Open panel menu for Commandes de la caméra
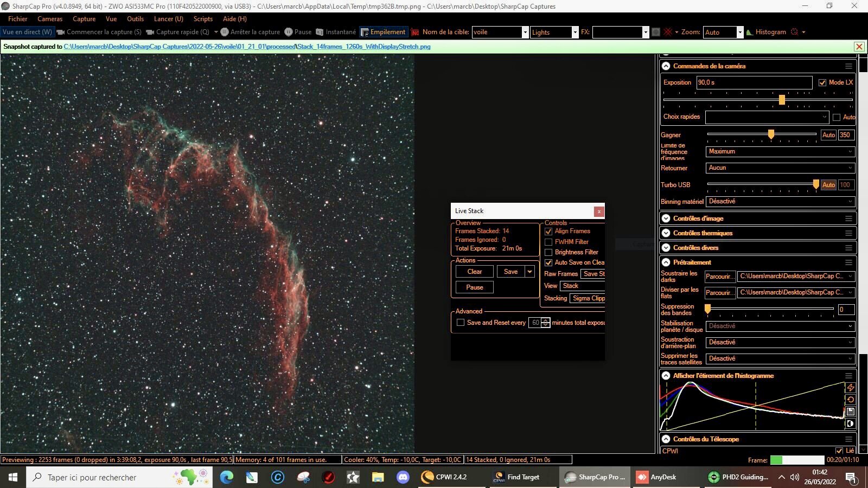The height and width of the screenshot is (488, 868). tap(848, 66)
